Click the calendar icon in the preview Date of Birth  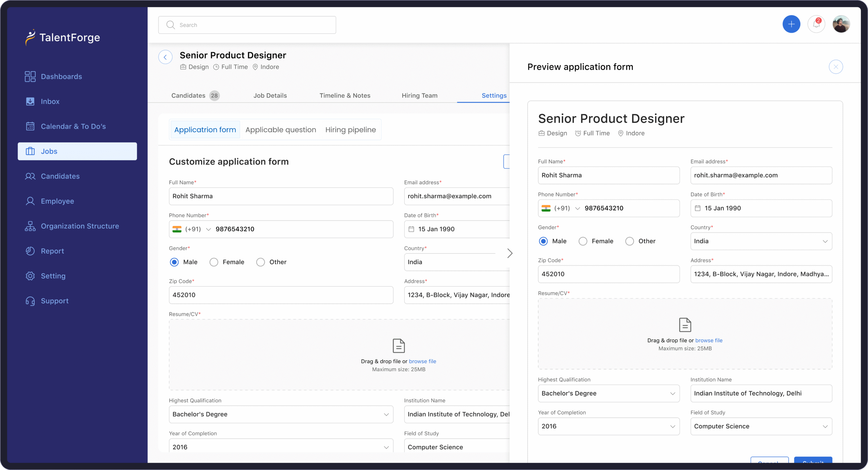click(x=697, y=208)
